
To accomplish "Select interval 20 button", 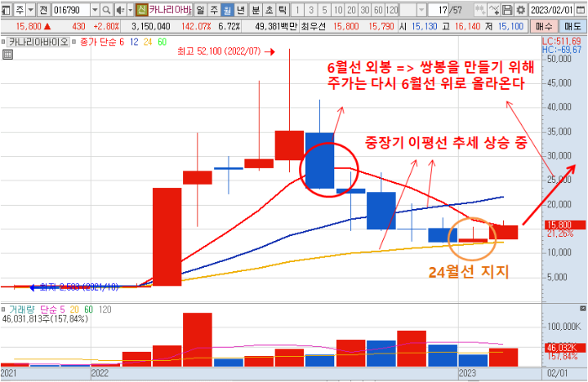I will click(x=352, y=10).
